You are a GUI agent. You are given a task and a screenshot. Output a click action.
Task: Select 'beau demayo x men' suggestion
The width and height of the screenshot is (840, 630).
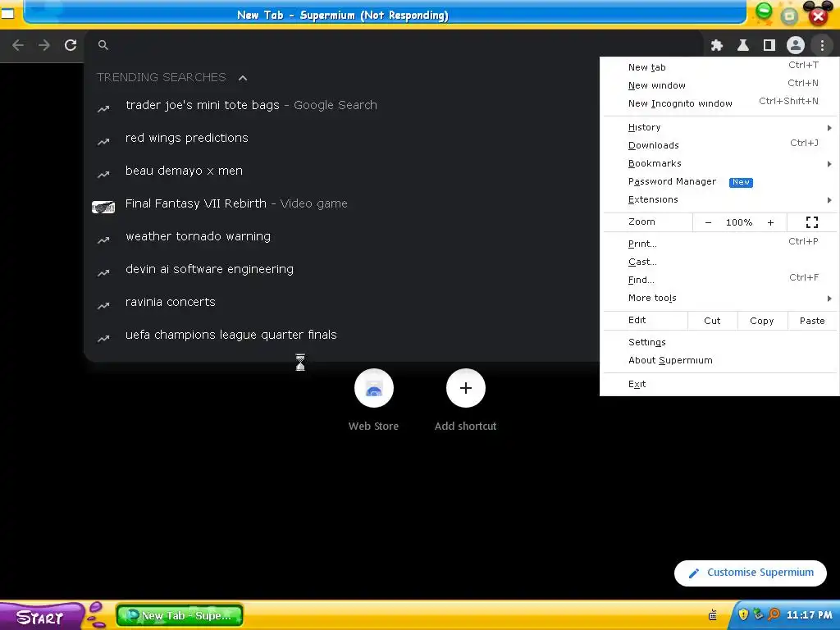coord(342,171)
